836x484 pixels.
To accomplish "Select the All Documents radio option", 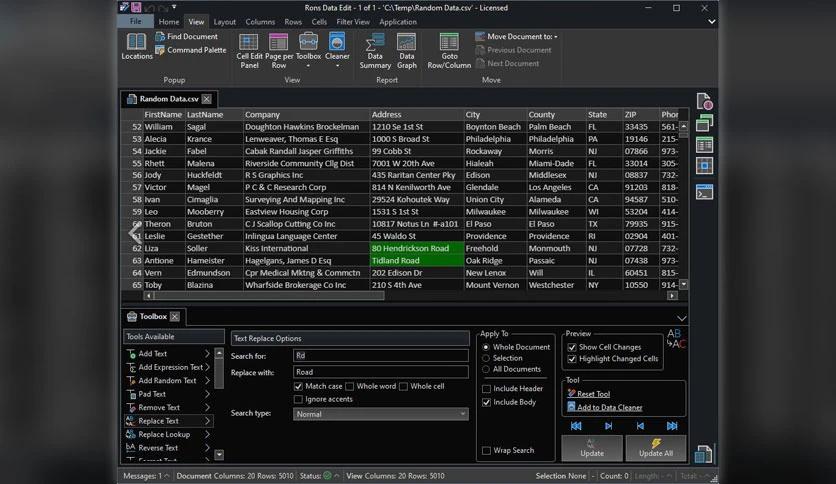I will [x=487, y=369].
